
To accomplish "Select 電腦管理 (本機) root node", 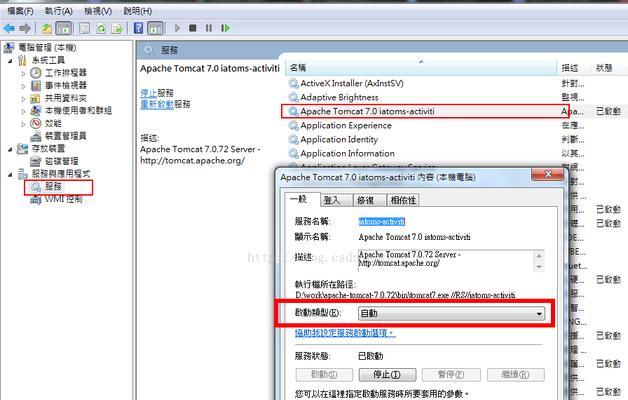I will tap(47, 48).
